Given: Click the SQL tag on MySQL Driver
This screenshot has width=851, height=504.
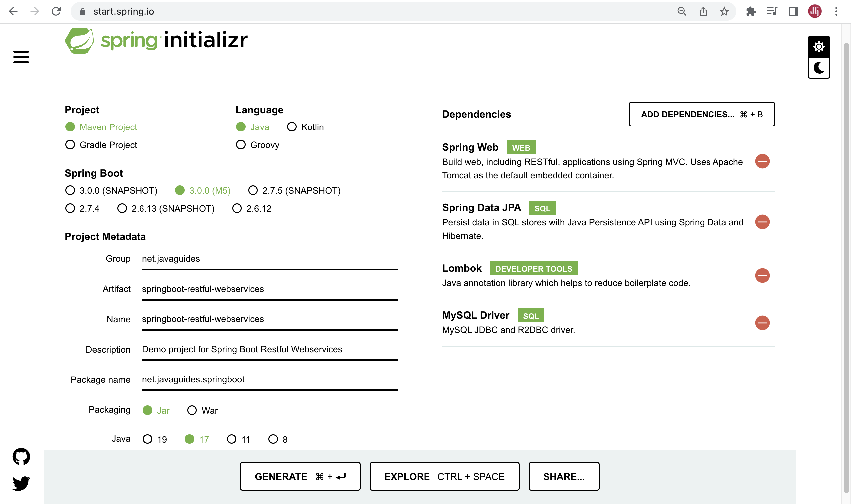Looking at the screenshot, I should point(530,316).
